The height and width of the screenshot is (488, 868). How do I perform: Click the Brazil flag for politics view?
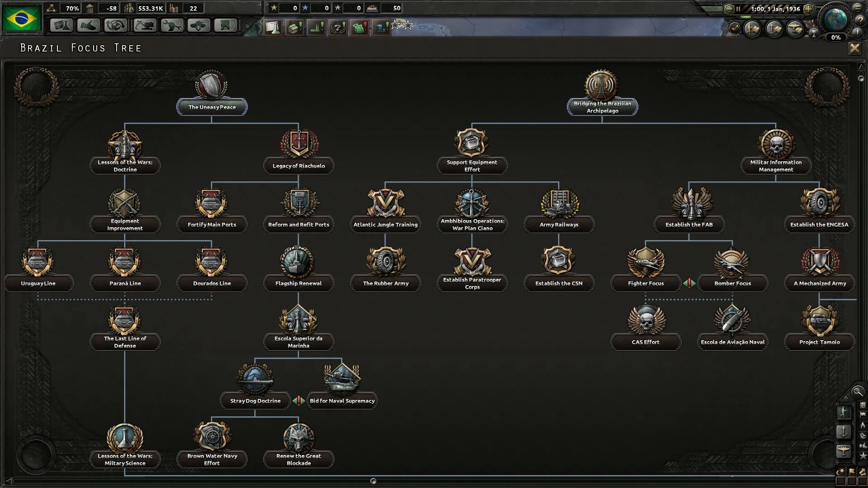click(21, 18)
